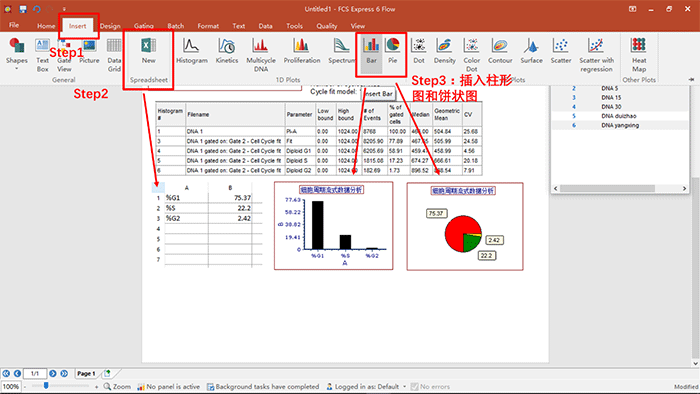Insert a Proliferation plot
Image resolution: width=700 pixels, height=394 pixels.
(x=302, y=51)
